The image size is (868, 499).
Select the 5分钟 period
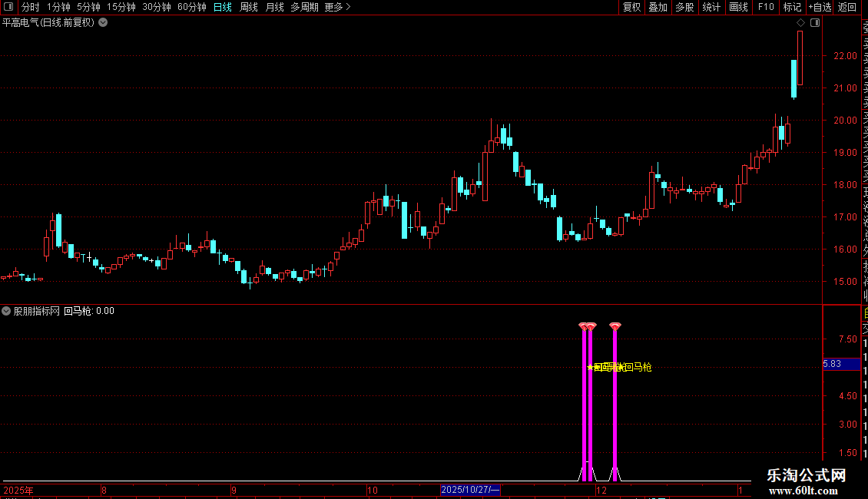point(88,7)
